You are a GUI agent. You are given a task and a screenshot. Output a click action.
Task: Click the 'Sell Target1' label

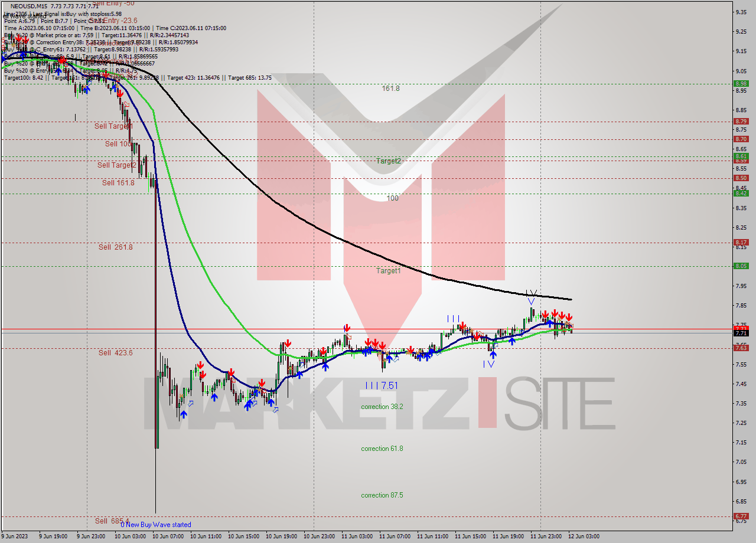coord(113,126)
